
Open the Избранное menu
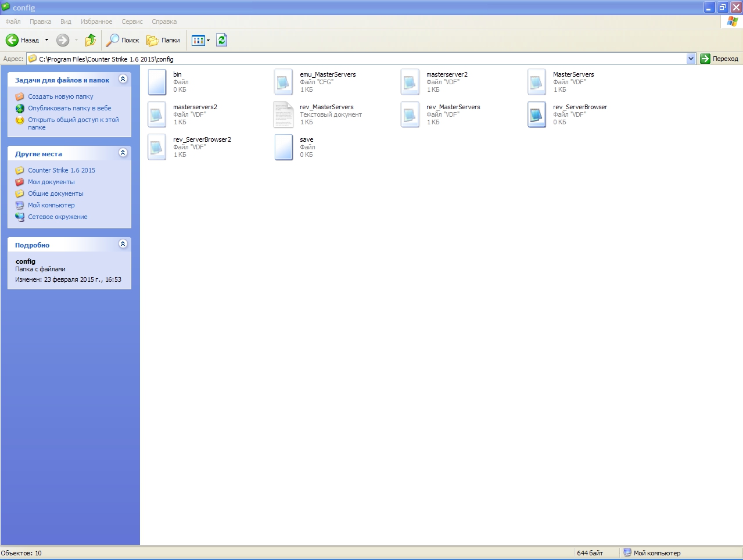[96, 21]
